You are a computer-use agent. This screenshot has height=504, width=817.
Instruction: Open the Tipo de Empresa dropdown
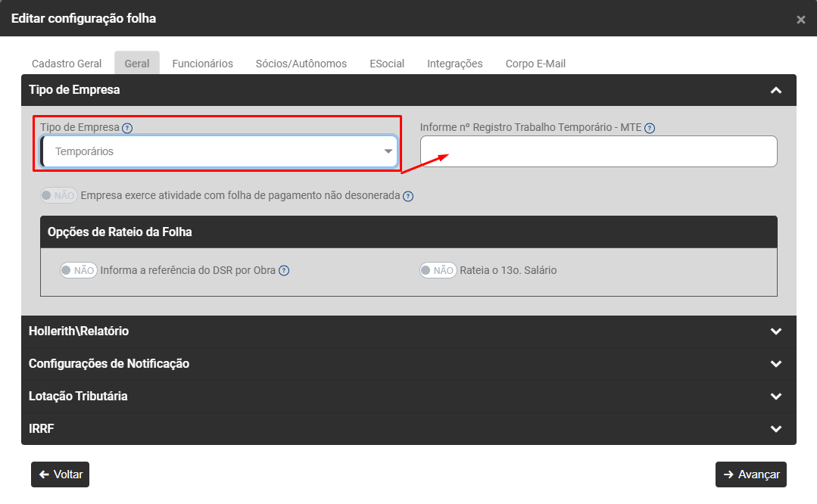click(220, 151)
